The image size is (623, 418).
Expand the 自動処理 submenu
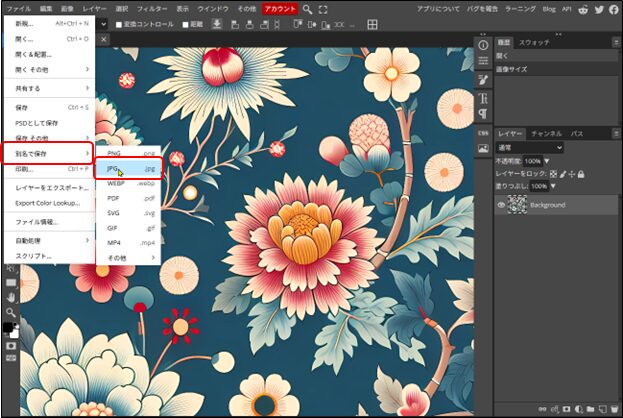[x=49, y=240]
